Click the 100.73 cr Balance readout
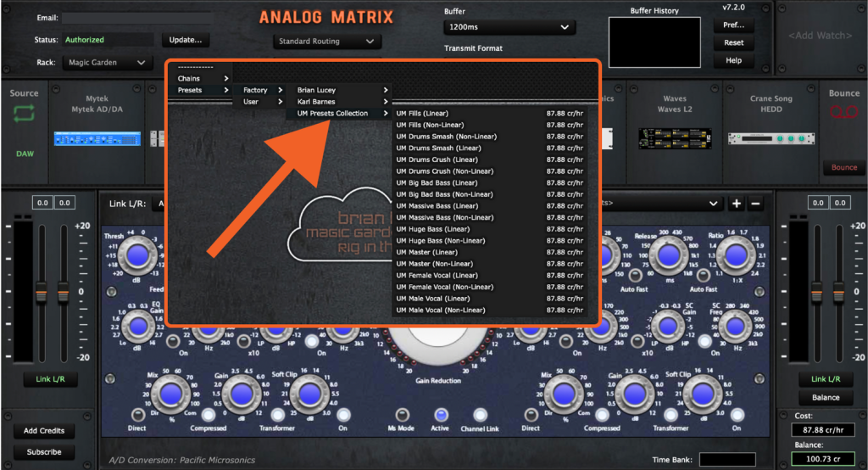 pyautogui.click(x=822, y=459)
